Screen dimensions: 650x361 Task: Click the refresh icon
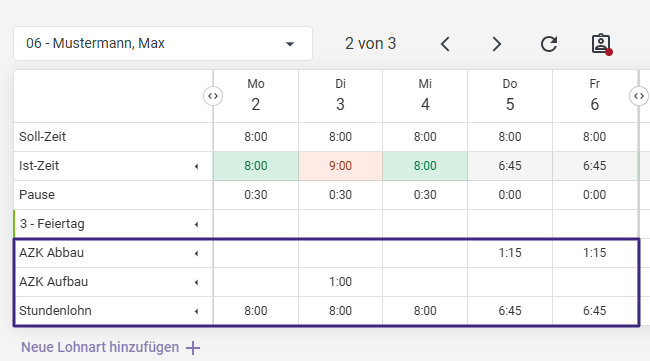(549, 44)
